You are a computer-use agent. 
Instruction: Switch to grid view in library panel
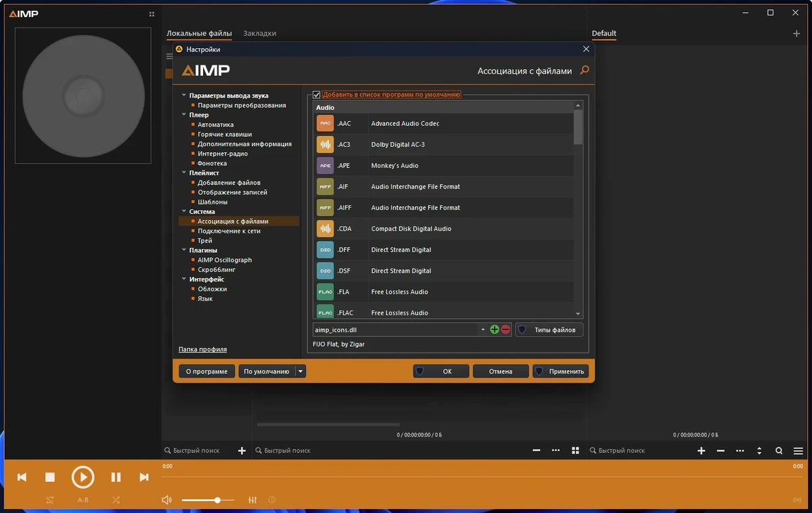click(x=575, y=451)
